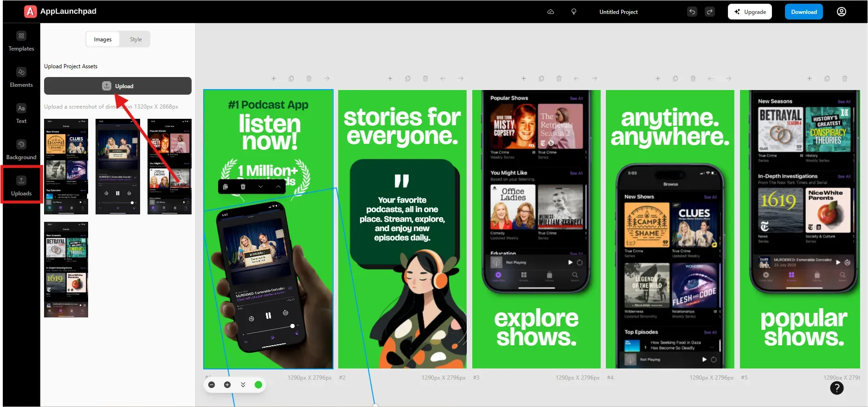
Task: Select the uploaded podcast player screenshot thumbnail
Action: click(118, 167)
